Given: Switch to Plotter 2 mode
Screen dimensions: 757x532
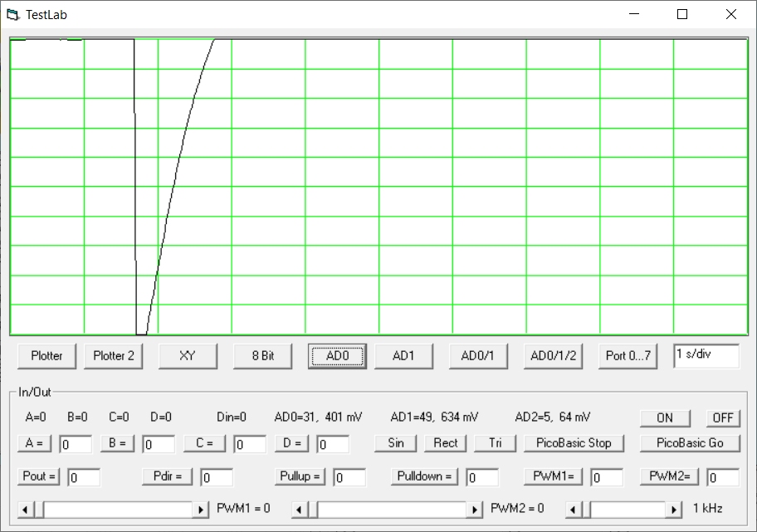Looking at the screenshot, I should [x=113, y=356].
